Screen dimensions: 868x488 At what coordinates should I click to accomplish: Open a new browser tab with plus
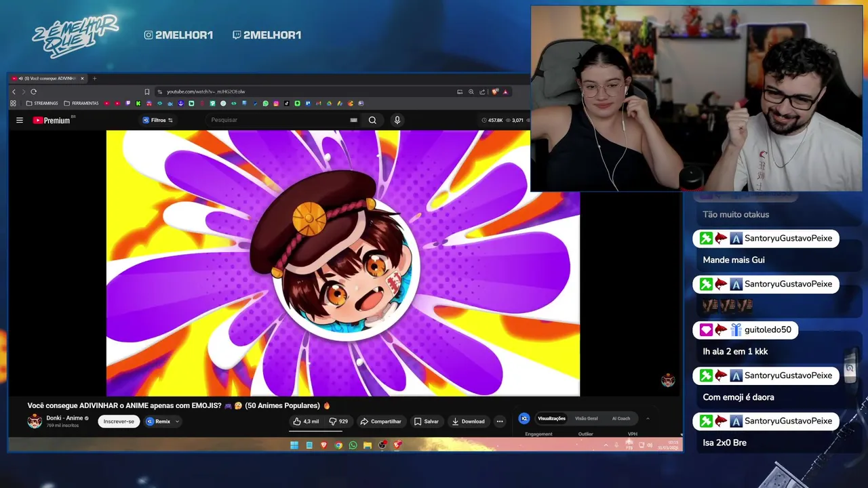click(x=94, y=79)
